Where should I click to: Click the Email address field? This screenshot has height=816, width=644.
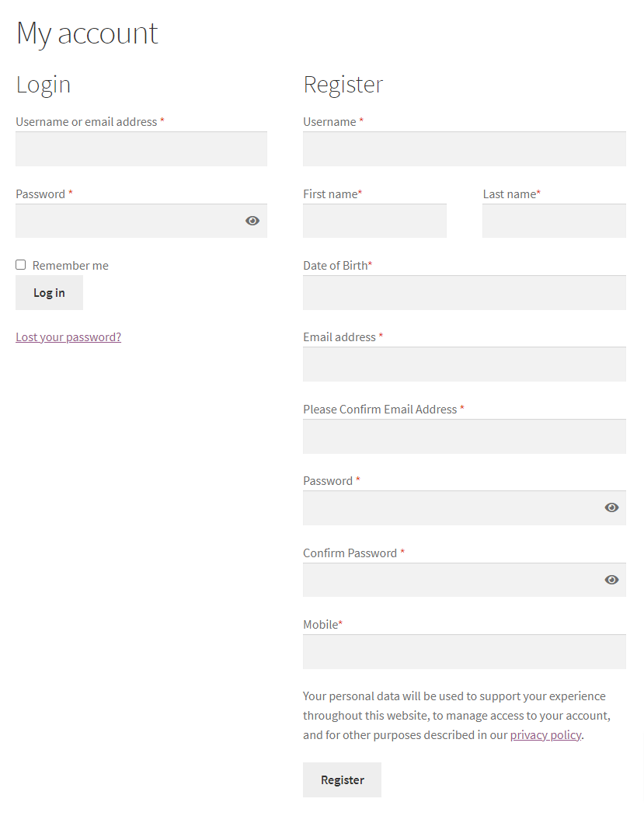(x=465, y=364)
